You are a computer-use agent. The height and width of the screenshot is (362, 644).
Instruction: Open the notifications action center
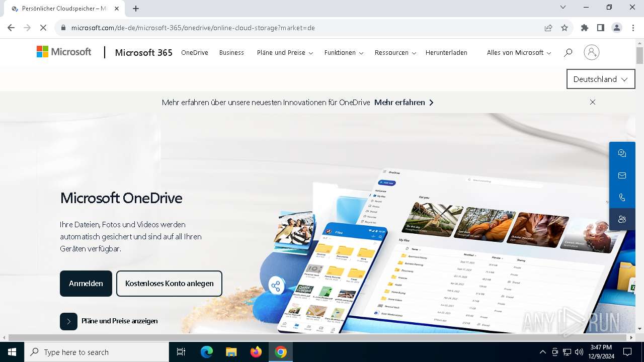[x=627, y=352]
